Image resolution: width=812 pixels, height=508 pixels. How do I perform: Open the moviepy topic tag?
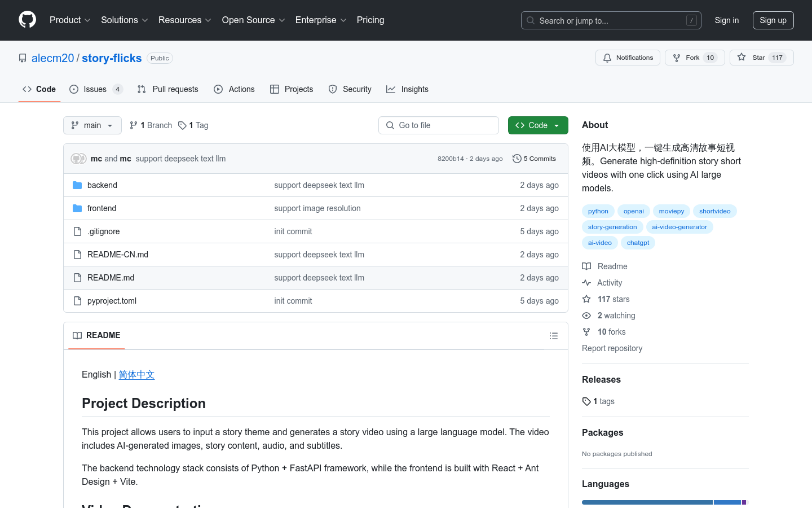click(672, 211)
